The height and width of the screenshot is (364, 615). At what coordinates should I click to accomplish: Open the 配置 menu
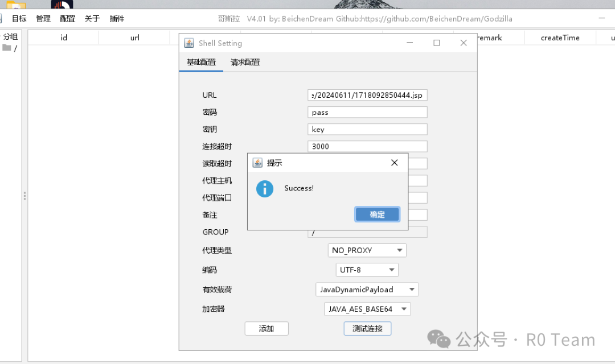67,19
